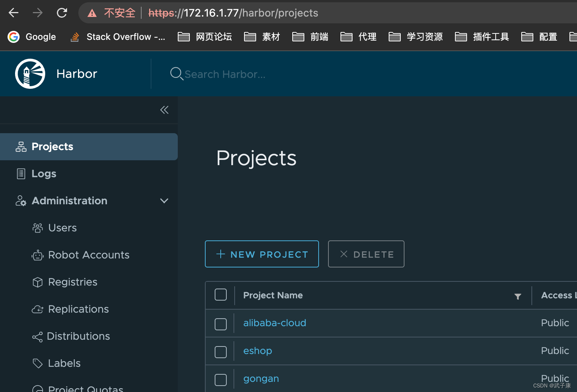Open the gongan project link
Image resolution: width=577 pixels, height=392 pixels.
point(261,379)
